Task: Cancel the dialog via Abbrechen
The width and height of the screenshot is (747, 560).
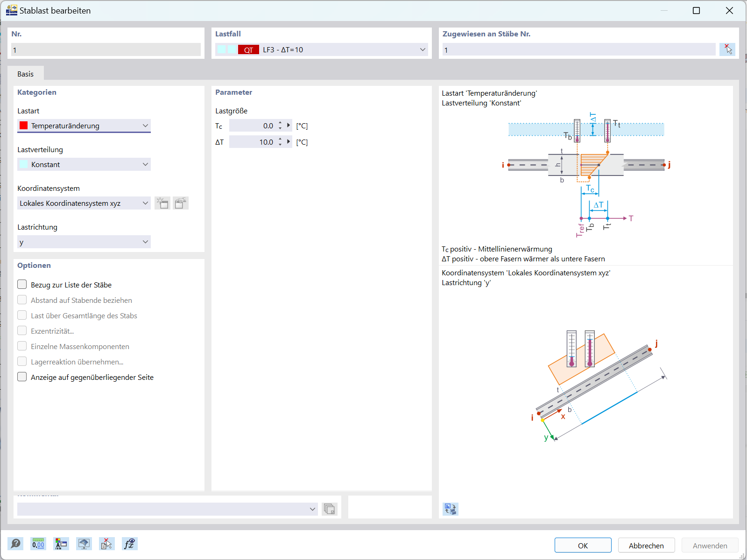Action: point(646,545)
